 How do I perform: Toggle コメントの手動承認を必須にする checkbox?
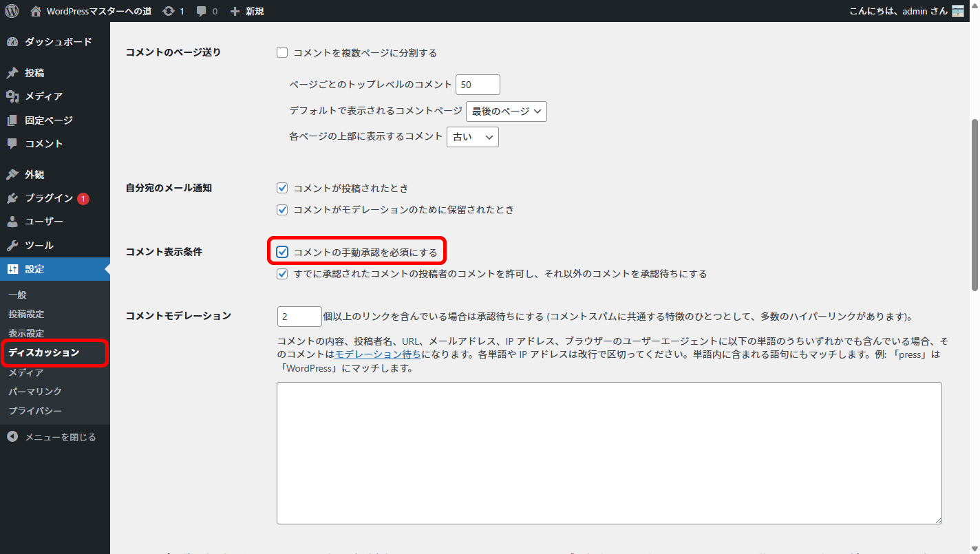282,252
